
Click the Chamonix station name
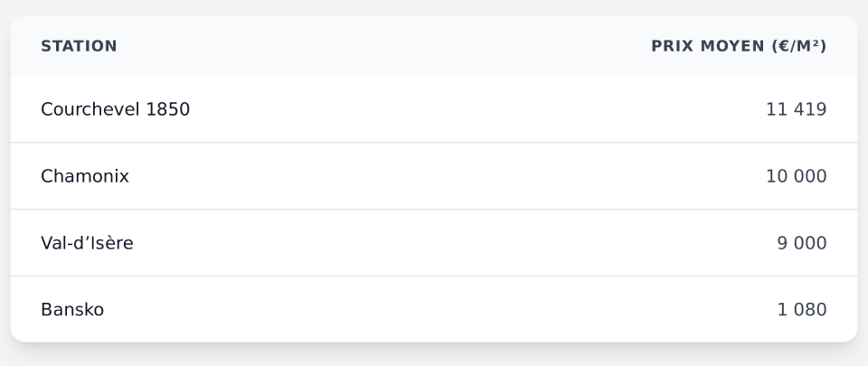coord(85,176)
